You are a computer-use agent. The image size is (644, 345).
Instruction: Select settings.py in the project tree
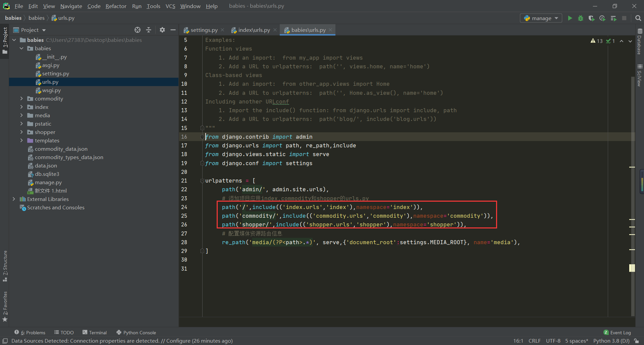pos(56,73)
